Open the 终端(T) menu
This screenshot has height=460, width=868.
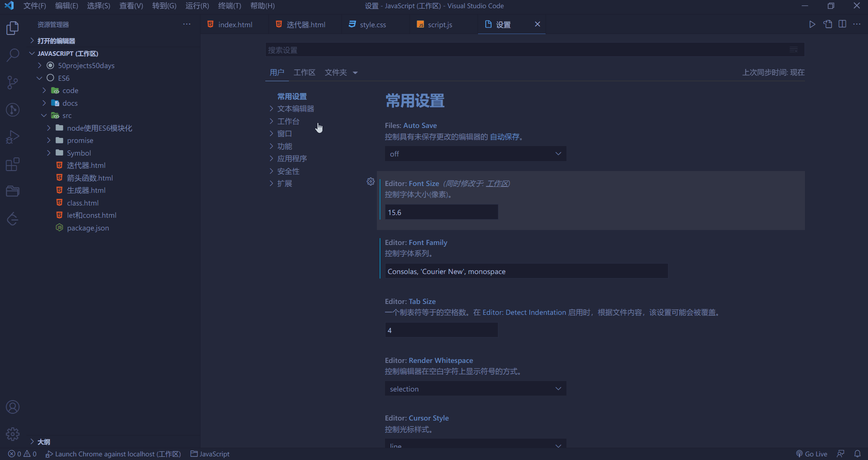point(229,6)
